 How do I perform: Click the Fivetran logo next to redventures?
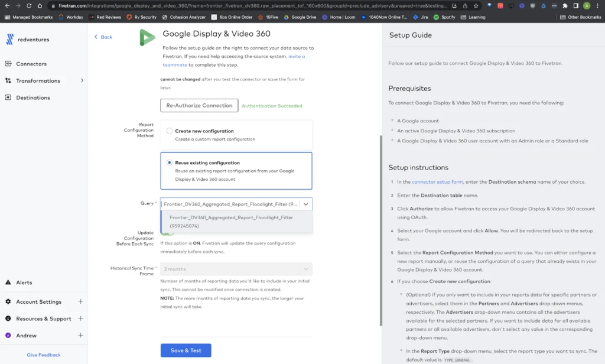point(10,40)
